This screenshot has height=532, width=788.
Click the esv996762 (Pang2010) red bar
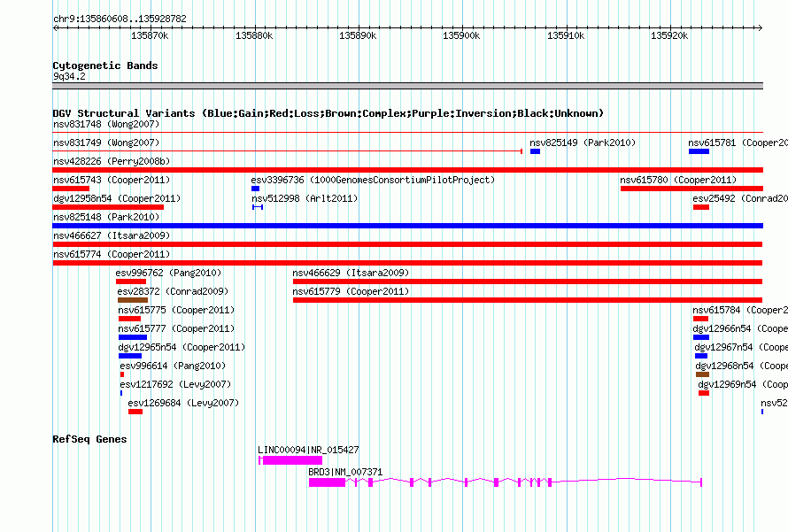pyautogui.click(x=131, y=281)
